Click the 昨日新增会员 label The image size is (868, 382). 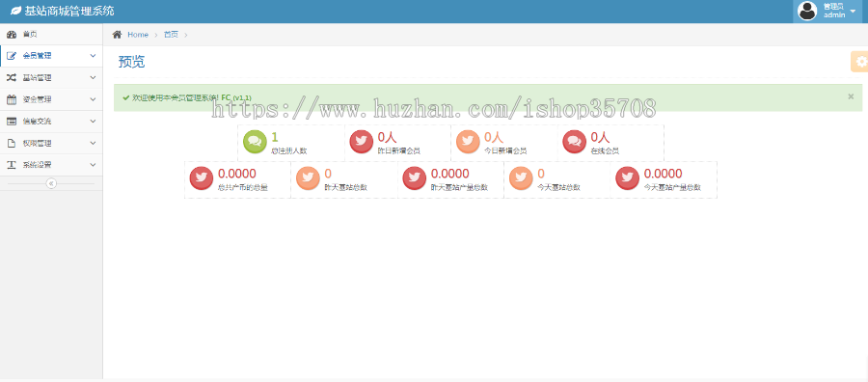[x=399, y=150]
